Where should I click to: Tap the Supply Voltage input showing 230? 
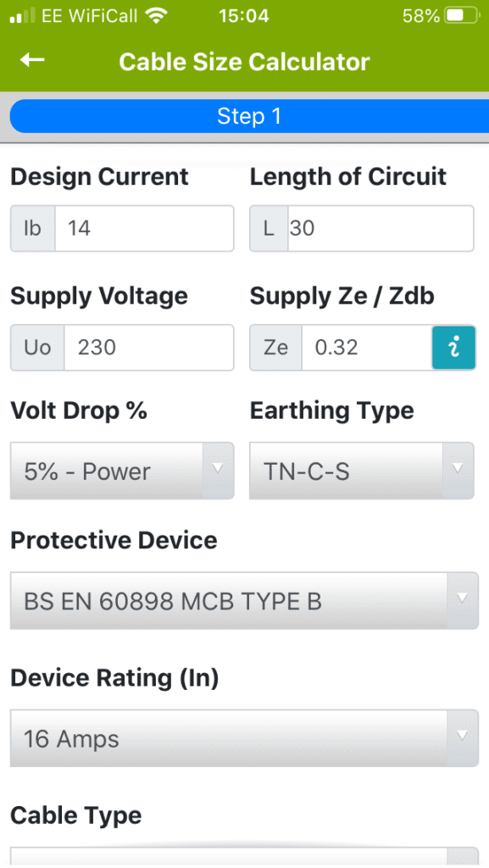(x=148, y=348)
